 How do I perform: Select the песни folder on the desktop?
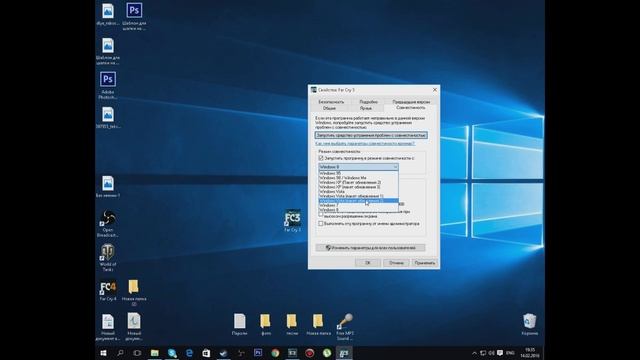pyautogui.click(x=292, y=324)
